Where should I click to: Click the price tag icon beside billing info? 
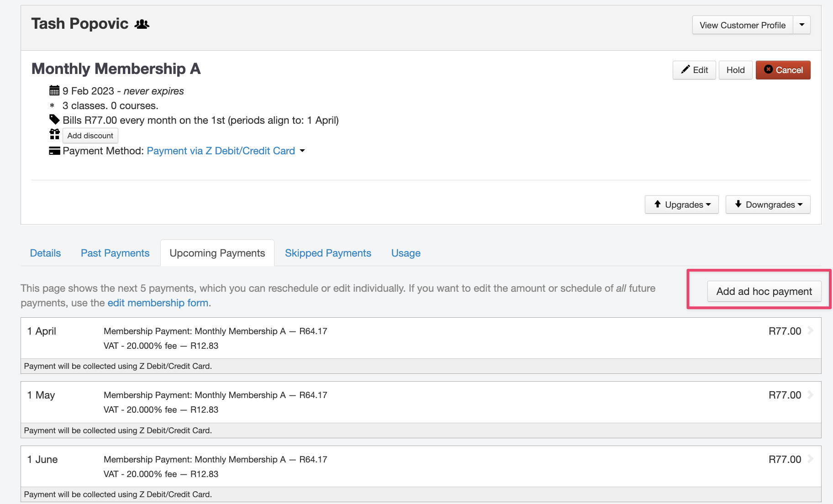tap(54, 120)
